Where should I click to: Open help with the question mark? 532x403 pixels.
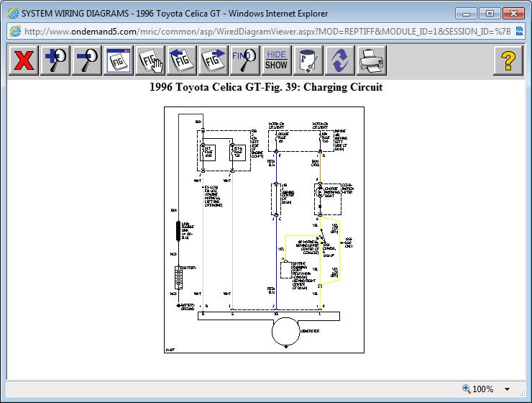(508, 60)
